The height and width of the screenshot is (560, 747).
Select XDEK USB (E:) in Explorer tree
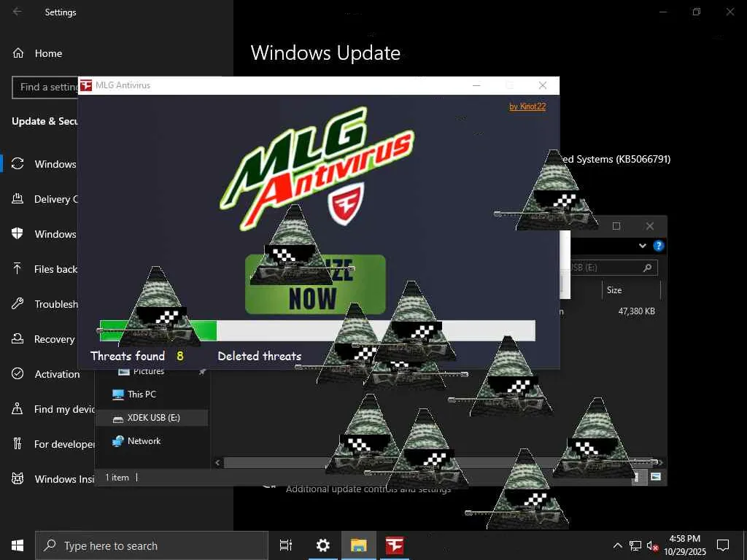[152, 418]
